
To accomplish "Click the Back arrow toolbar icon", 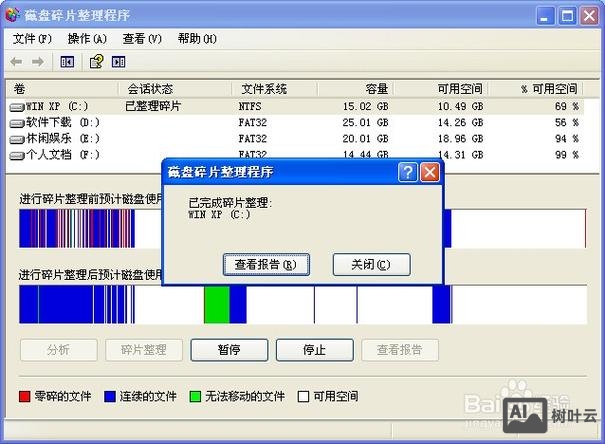I will click(16, 62).
